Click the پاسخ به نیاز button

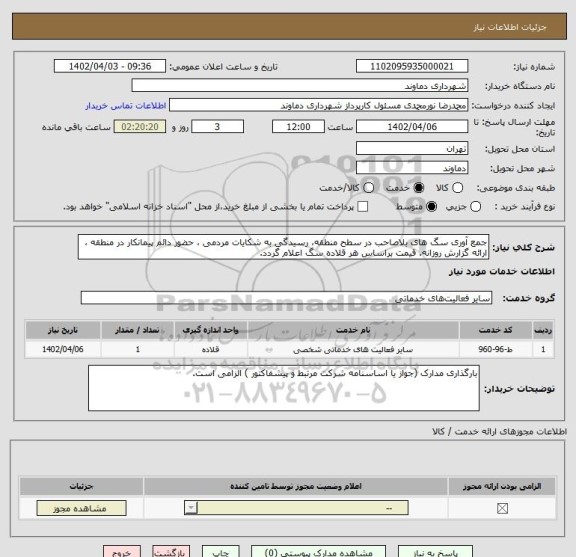point(435,552)
